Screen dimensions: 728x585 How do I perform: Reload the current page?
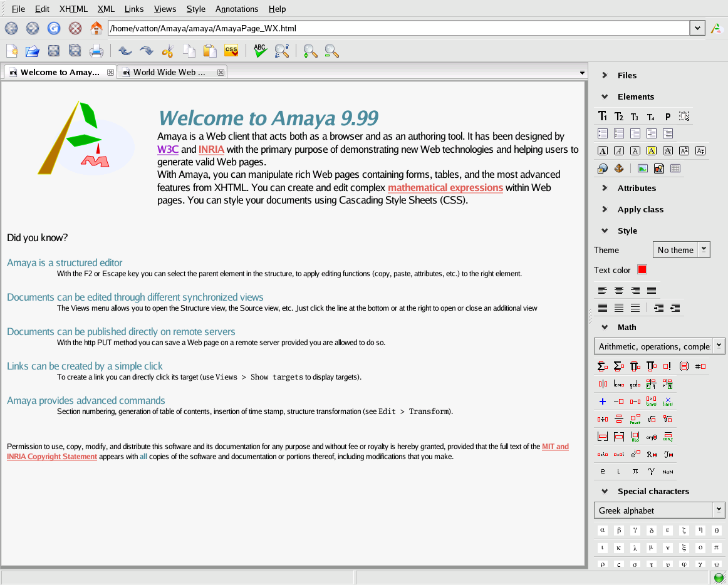point(54,28)
